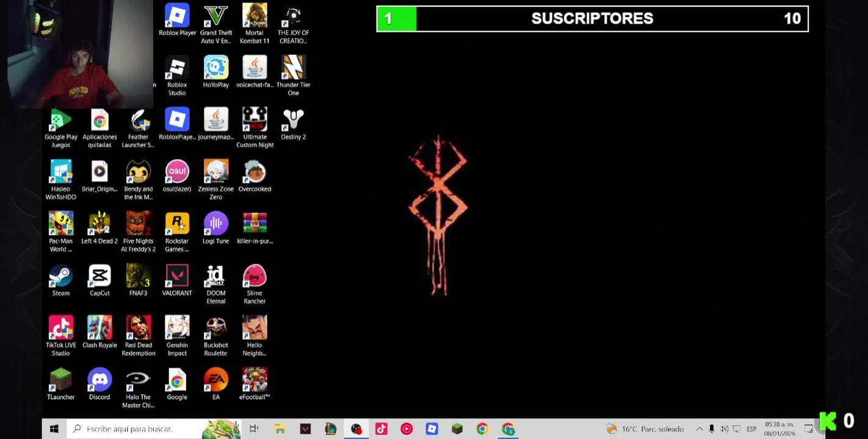Open the Mortal Kombat 11 shortcut

click(255, 24)
